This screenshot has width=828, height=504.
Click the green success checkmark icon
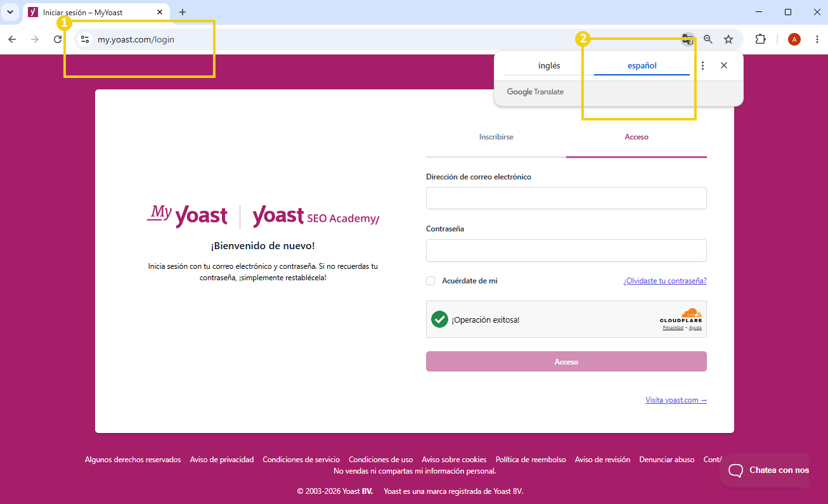pyautogui.click(x=439, y=319)
